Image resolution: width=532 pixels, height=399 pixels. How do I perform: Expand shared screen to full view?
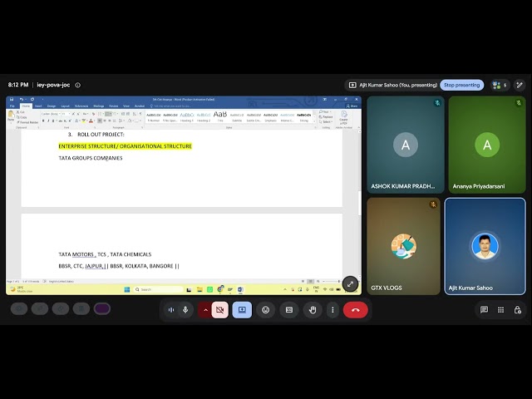350,284
